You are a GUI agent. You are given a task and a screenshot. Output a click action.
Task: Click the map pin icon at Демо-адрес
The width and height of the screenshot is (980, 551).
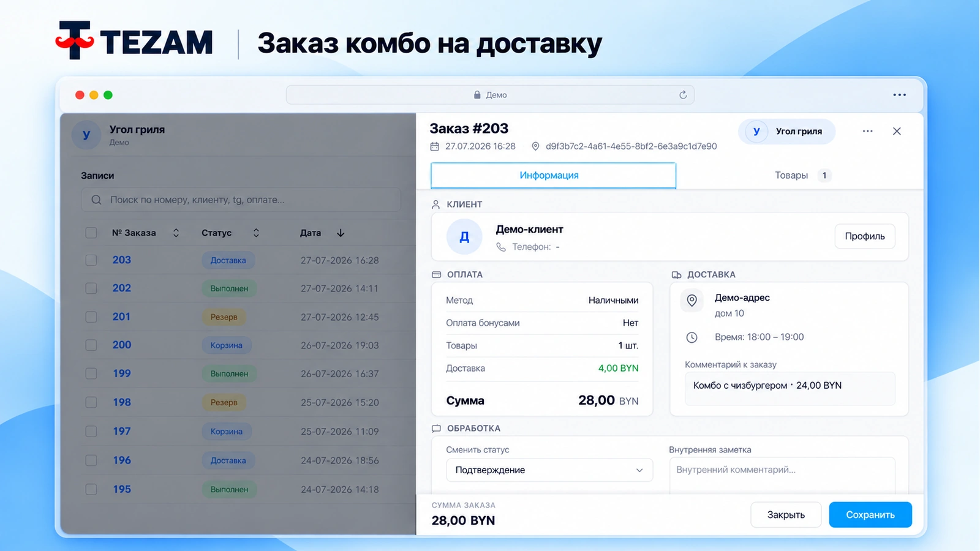692,300
